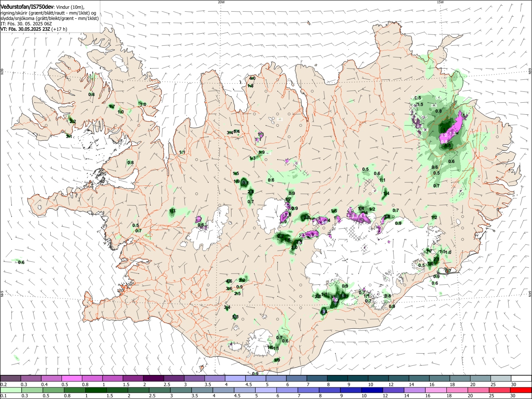
Task: Click upper legend swatch between 0.3 and 0.4
Action: click(x=31, y=379)
